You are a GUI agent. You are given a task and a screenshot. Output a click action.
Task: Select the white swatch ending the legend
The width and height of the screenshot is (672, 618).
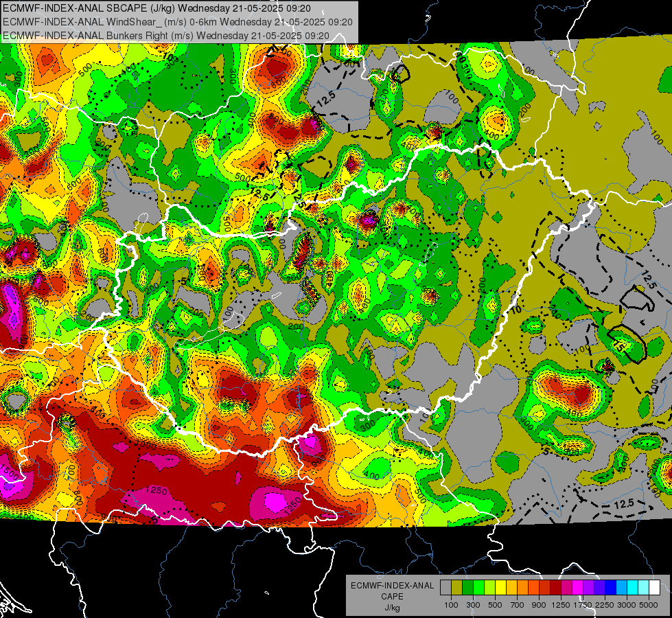[654, 588]
